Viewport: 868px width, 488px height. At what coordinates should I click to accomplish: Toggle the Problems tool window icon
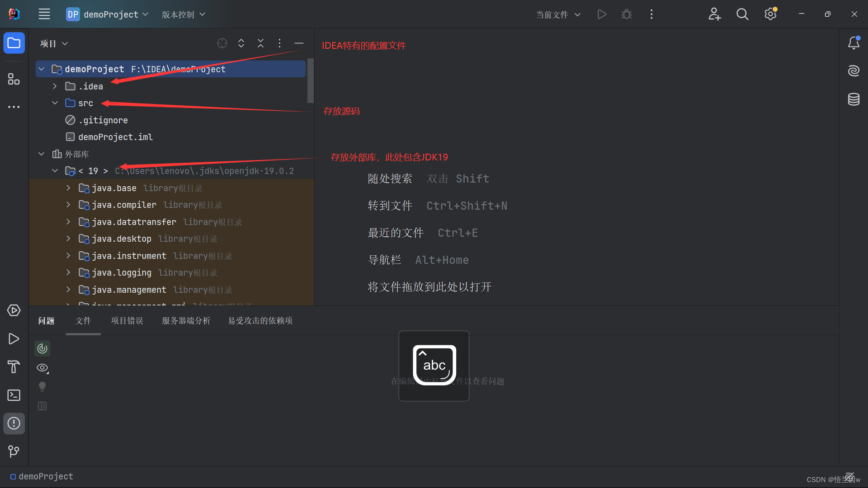tap(14, 423)
